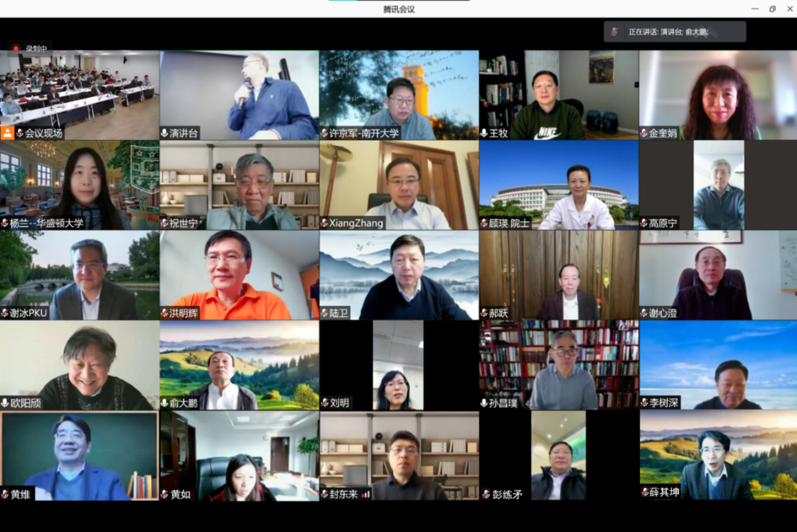Click the red recording indicator icon
797x532 pixels.
[16, 48]
